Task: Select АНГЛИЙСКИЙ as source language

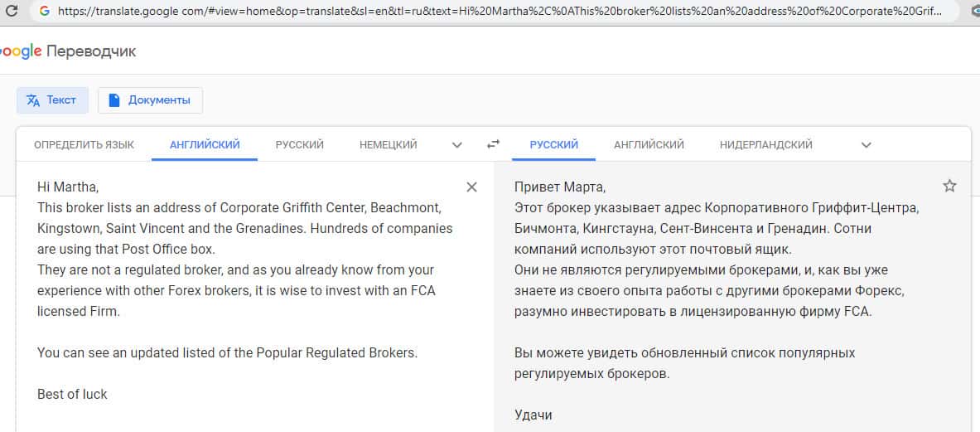Action: [x=205, y=144]
